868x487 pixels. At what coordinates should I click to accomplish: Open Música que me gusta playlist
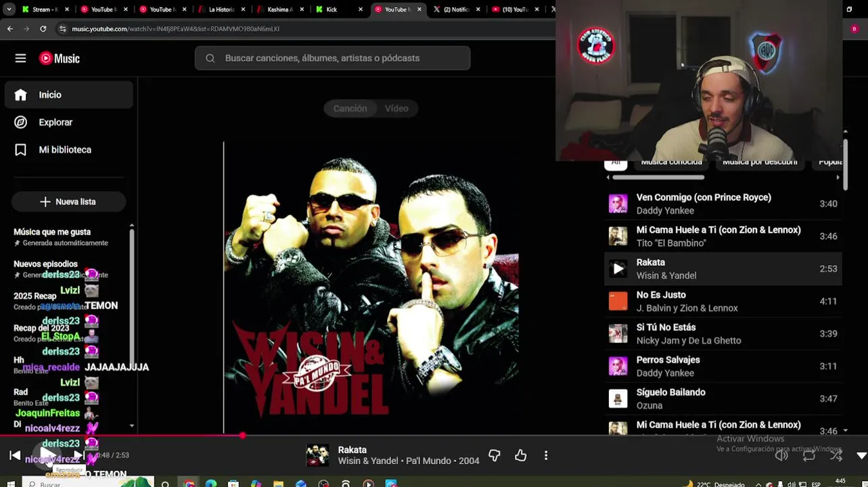tap(61, 237)
